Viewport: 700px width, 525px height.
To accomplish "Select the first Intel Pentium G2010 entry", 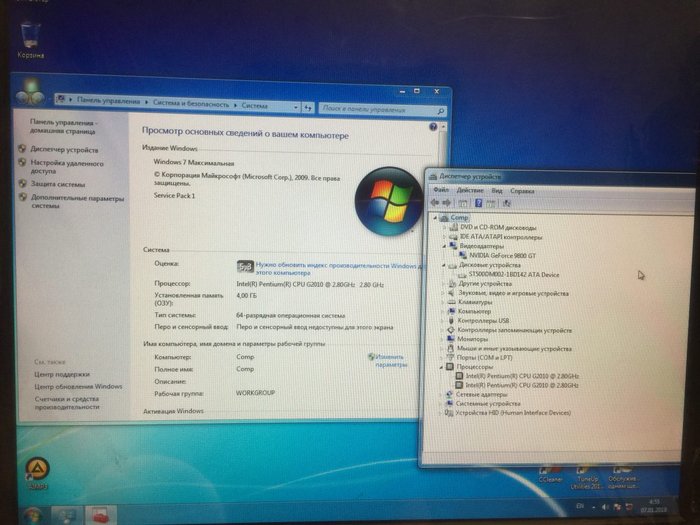I will point(522,376).
